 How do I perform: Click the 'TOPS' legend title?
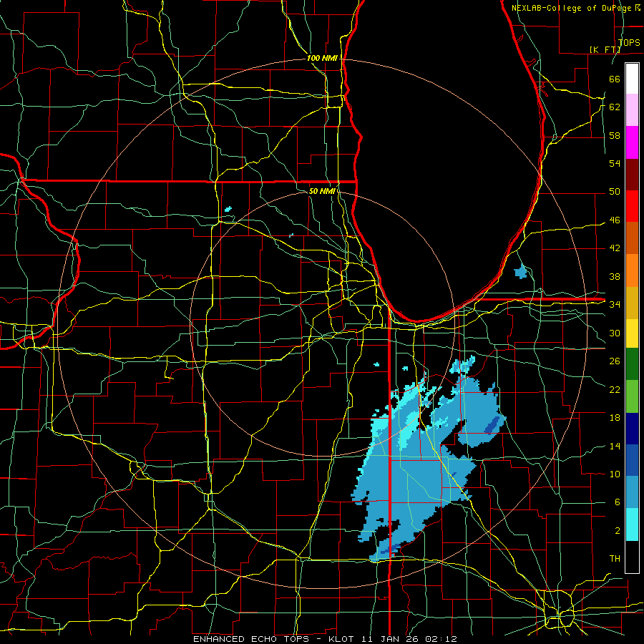point(629,43)
